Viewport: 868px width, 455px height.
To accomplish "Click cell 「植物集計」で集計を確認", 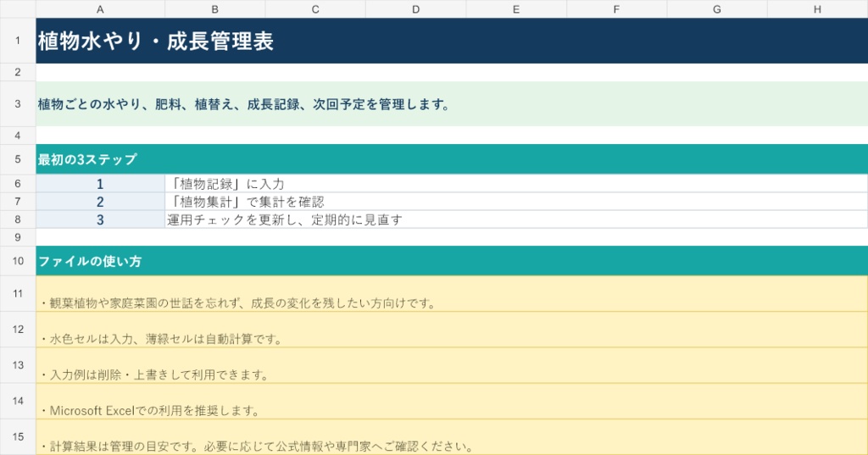I will [x=516, y=202].
